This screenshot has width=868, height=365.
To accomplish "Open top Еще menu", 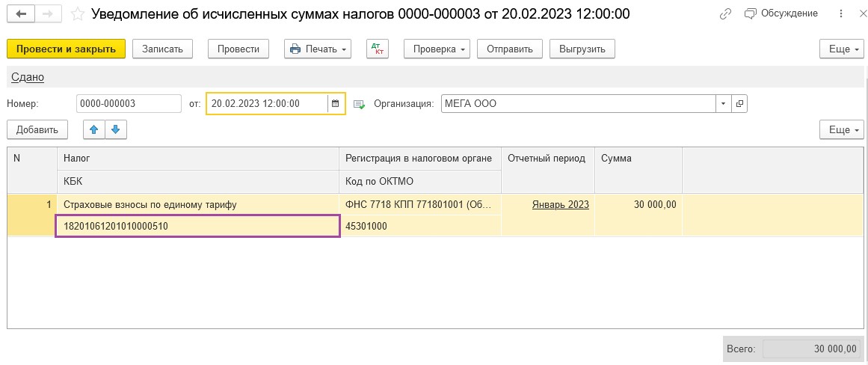I will coord(841,49).
